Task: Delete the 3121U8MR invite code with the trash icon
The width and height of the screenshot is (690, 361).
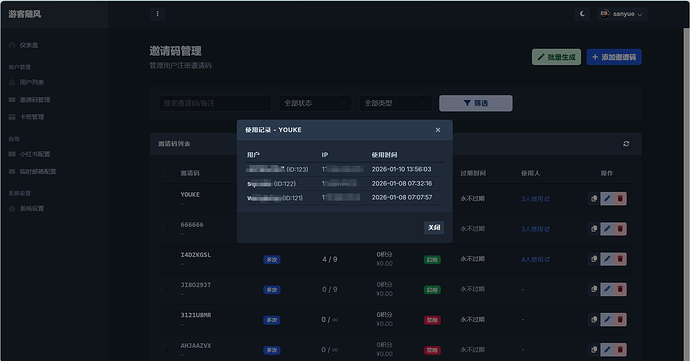Action: [620, 320]
